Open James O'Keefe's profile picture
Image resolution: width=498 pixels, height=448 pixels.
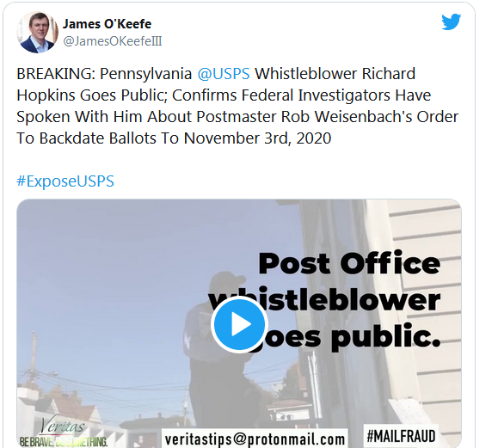click(x=38, y=32)
